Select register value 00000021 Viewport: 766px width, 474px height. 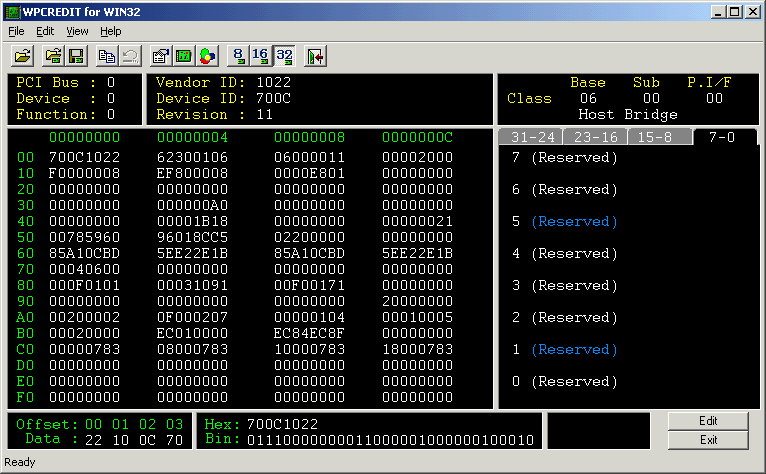pos(418,221)
